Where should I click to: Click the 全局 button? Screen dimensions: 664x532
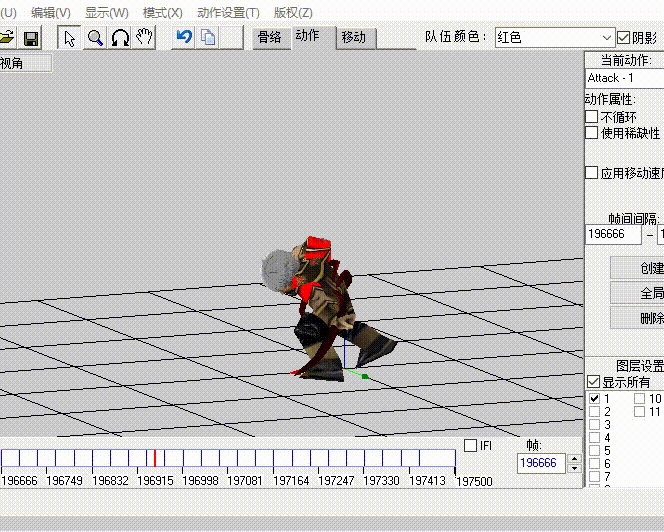click(637, 293)
